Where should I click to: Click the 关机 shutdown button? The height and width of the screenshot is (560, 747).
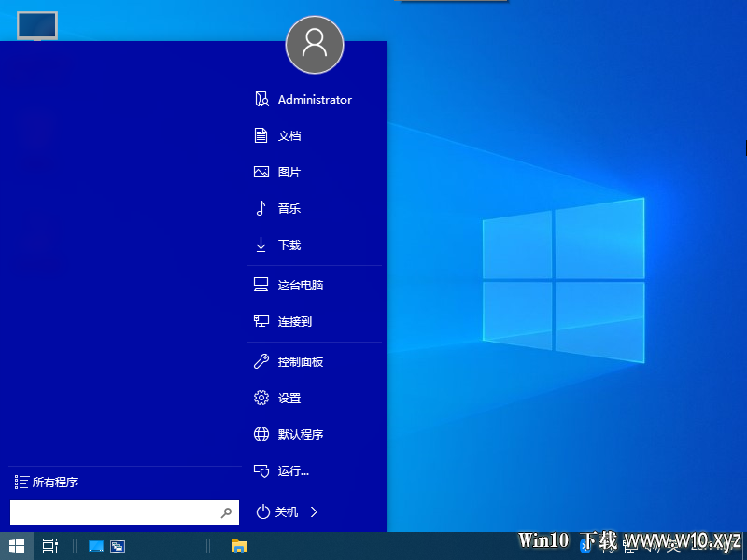click(x=277, y=511)
